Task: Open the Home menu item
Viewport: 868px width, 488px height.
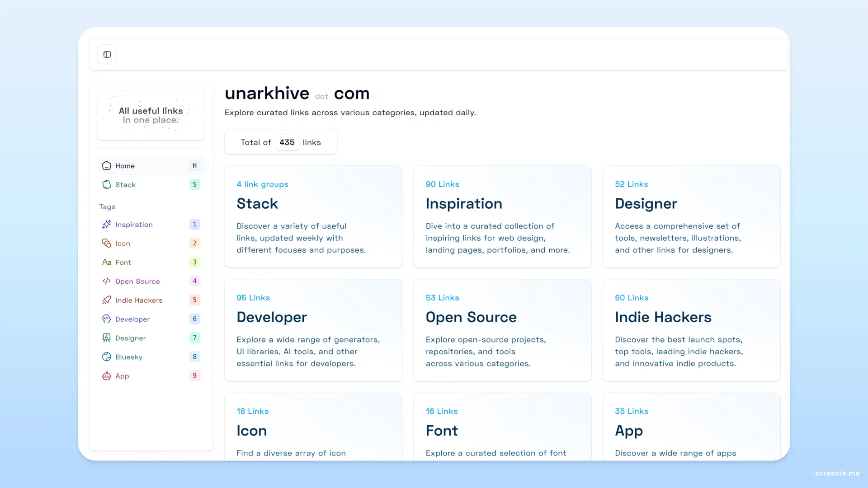Action: click(x=151, y=166)
